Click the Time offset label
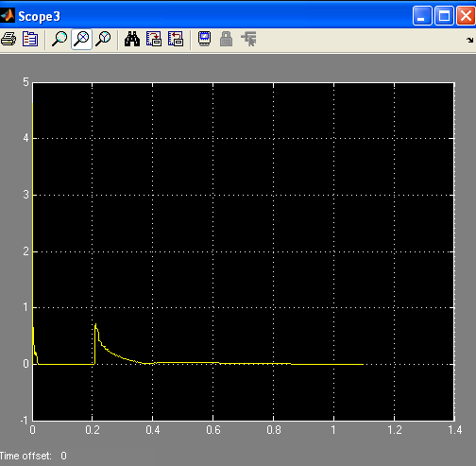The image size is (476, 466). tap(25, 456)
